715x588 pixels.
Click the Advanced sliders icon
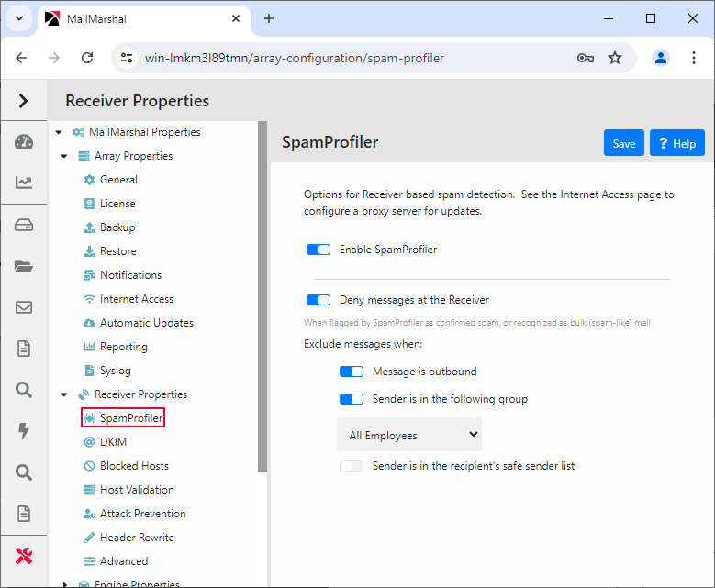click(x=89, y=561)
